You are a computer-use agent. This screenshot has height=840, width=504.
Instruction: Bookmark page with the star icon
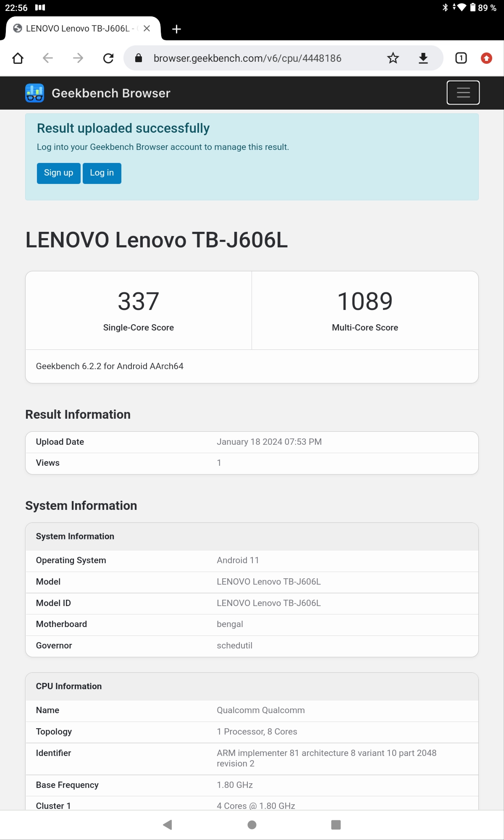[x=393, y=58]
